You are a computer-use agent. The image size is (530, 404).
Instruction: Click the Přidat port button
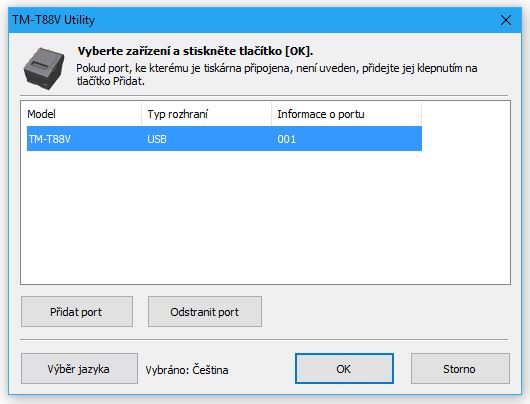(x=77, y=312)
